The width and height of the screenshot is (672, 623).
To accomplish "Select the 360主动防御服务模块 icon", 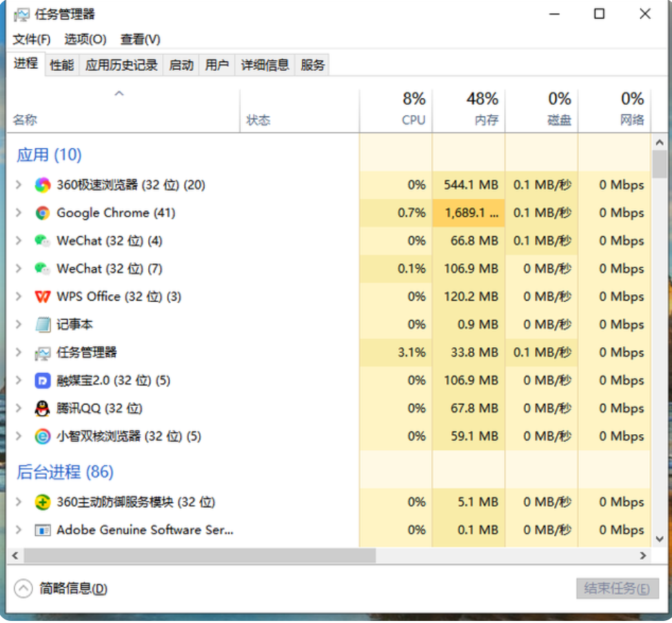I will (x=43, y=502).
